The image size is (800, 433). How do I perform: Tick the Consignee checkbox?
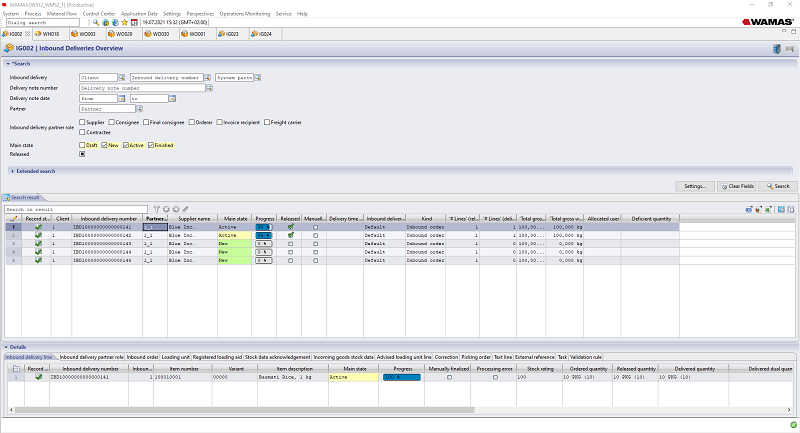111,122
